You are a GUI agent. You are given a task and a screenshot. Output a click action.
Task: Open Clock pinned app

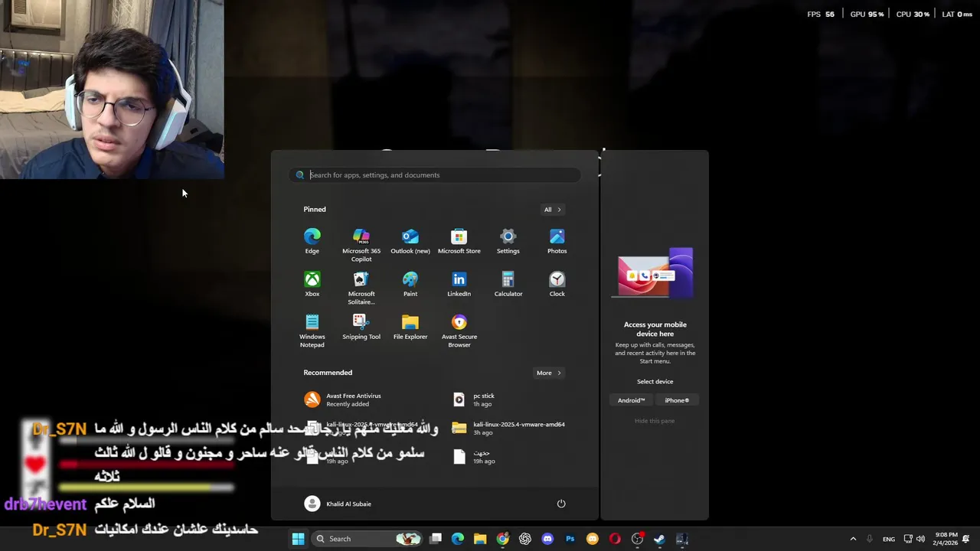click(557, 284)
